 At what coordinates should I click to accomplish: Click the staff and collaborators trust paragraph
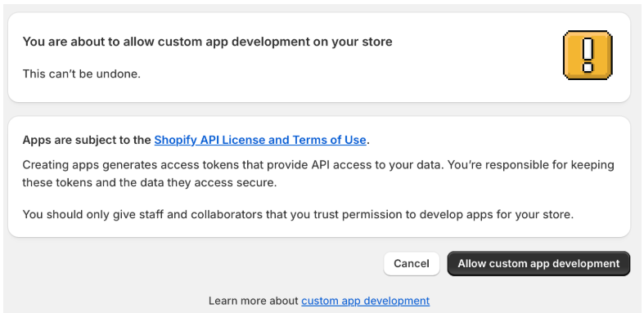pyautogui.click(x=298, y=214)
